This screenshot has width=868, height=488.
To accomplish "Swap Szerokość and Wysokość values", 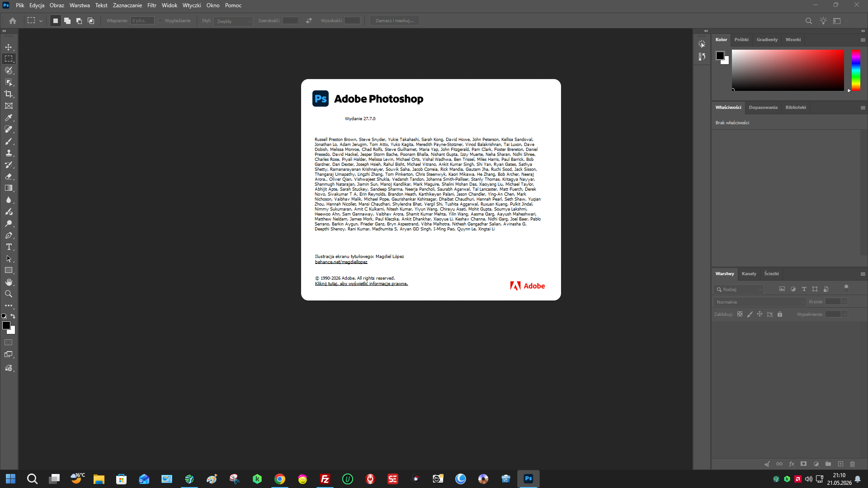I will pos(309,21).
